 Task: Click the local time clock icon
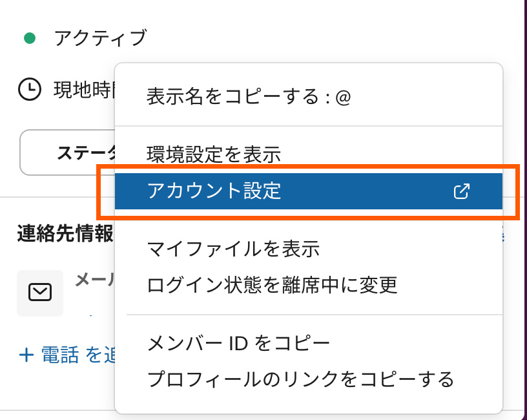(29, 89)
